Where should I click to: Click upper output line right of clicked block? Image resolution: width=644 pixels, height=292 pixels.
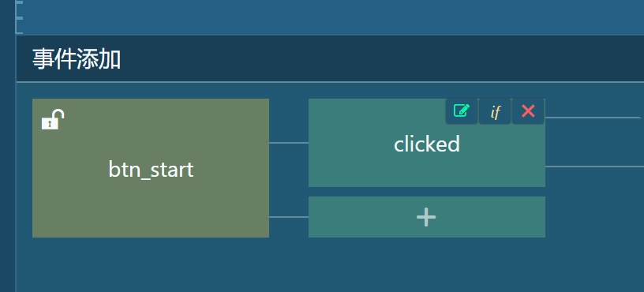coord(593,118)
